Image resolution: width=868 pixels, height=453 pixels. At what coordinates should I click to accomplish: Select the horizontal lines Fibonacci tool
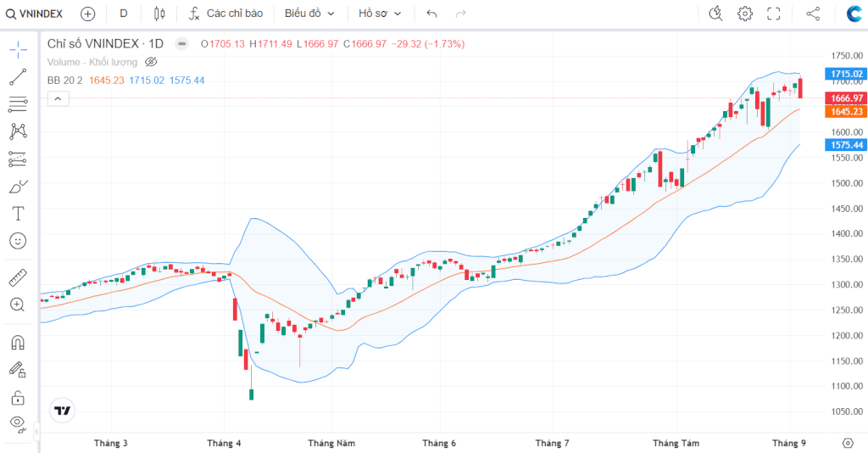[18, 104]
